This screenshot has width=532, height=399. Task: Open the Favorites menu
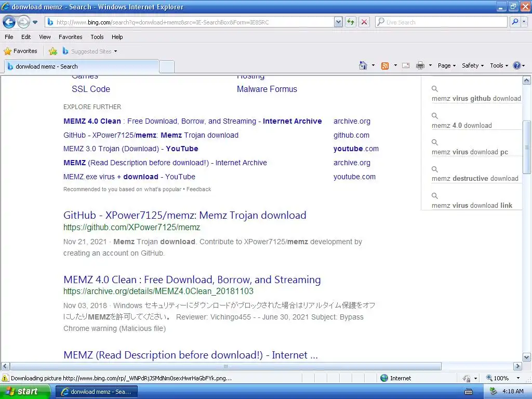[x=70, y=37]
